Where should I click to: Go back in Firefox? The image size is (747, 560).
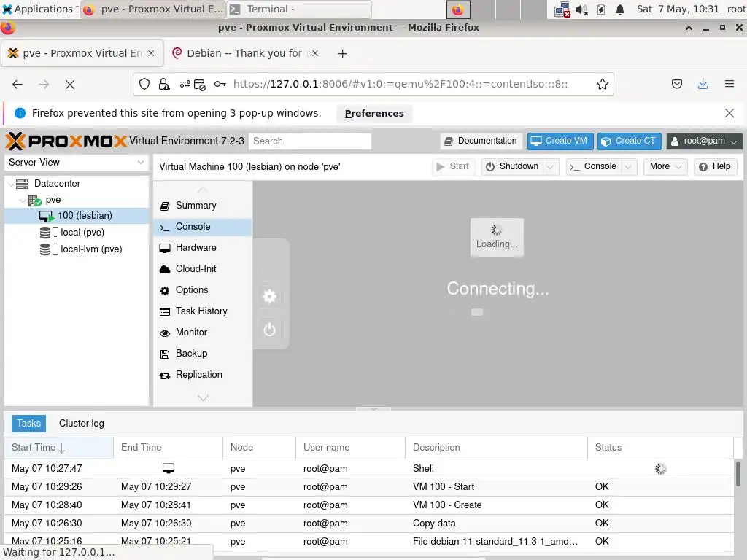pyautogui.click(x=18, y=85)
